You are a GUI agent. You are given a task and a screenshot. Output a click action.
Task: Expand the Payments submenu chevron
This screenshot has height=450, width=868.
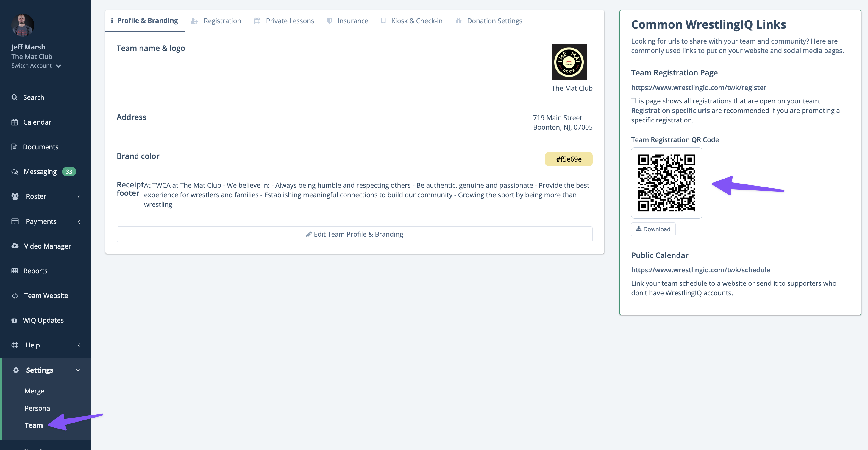[79, 222]
